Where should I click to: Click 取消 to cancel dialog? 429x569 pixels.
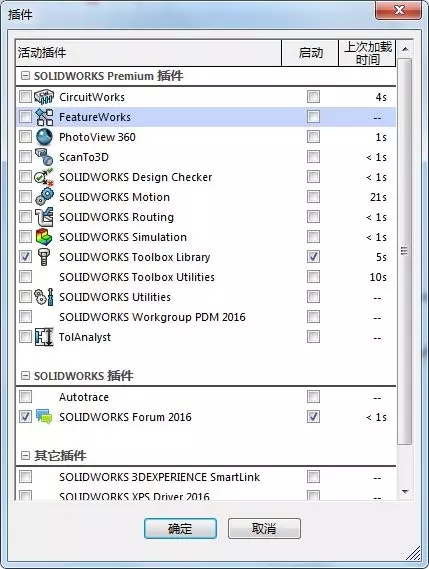tap(264, 528)
